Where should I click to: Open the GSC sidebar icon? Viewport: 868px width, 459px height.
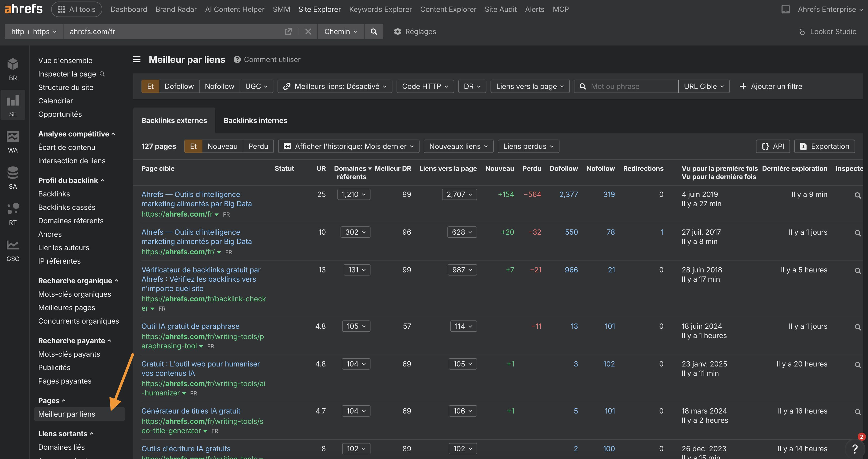point(13,250)
